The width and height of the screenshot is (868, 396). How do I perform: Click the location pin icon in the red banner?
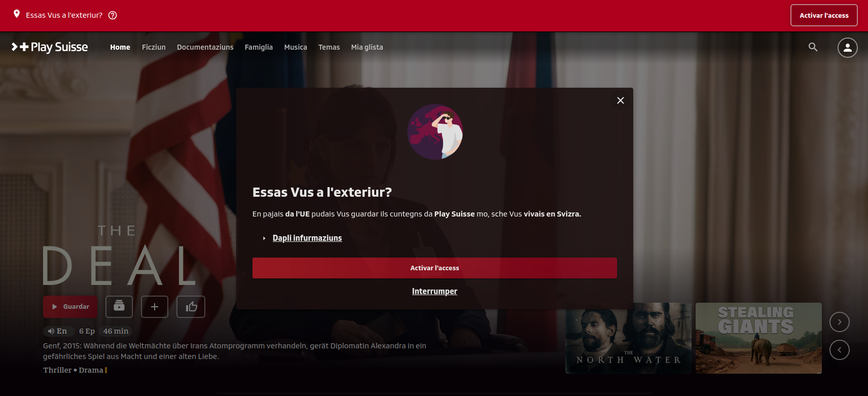pyautogui.click(x=17, y=14)
